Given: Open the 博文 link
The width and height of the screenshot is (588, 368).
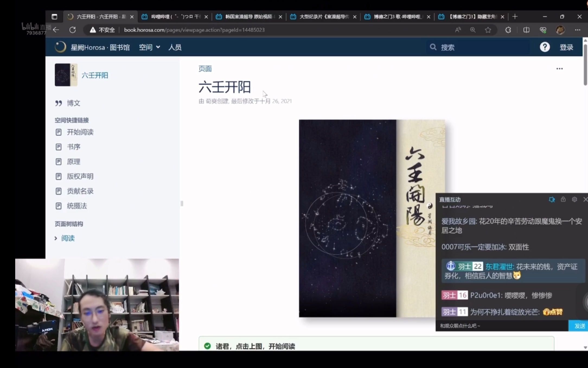Looking at the screenshot, I should [73, 103].
